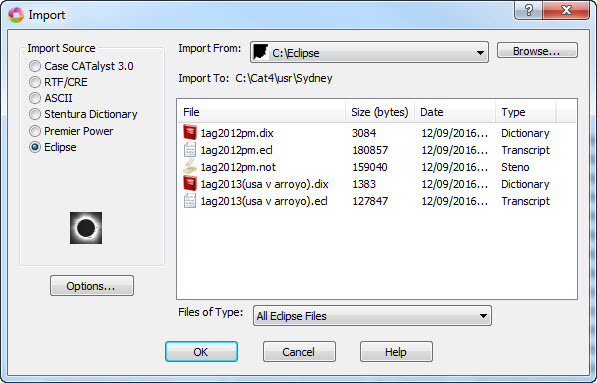Select the Case CATalyst 3.0 radio button
The height and width of the screenshot is (383, 597).
(x=35, y=66)
